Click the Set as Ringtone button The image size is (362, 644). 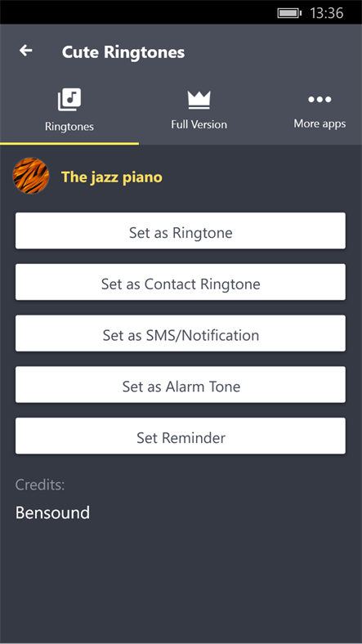click(181, 230)
